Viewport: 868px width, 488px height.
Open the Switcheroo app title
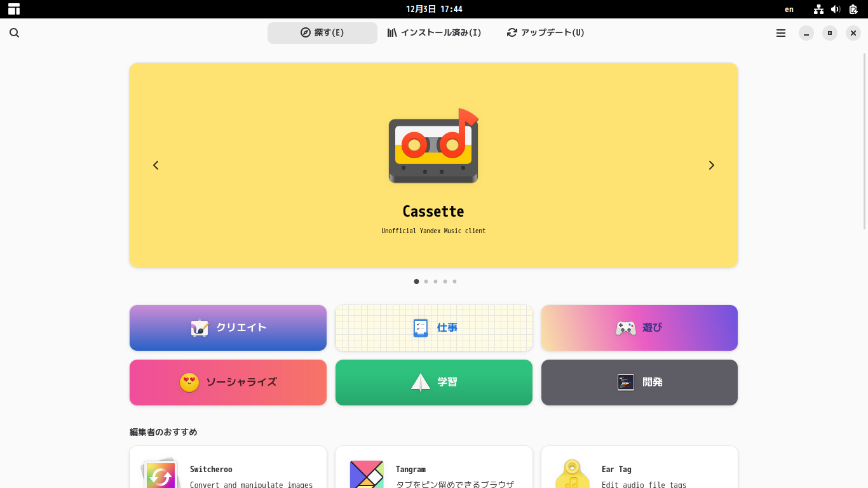click(x=211, y=470)
